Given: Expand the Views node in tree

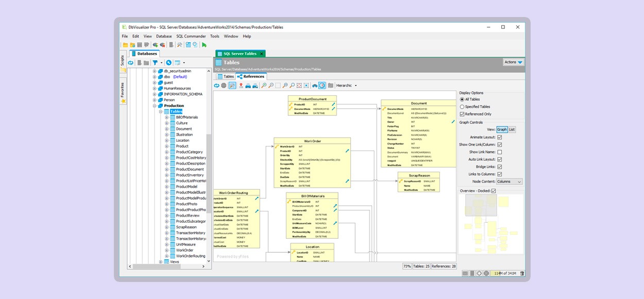Looking at the screenshot, I should (x=161, y=262).
